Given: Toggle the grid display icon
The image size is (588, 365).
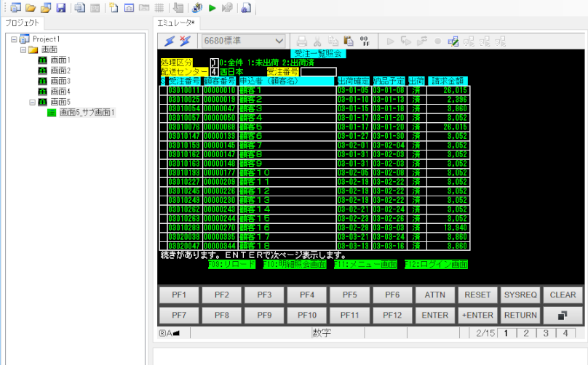Looking at the screenshot, I should point(159,7).
